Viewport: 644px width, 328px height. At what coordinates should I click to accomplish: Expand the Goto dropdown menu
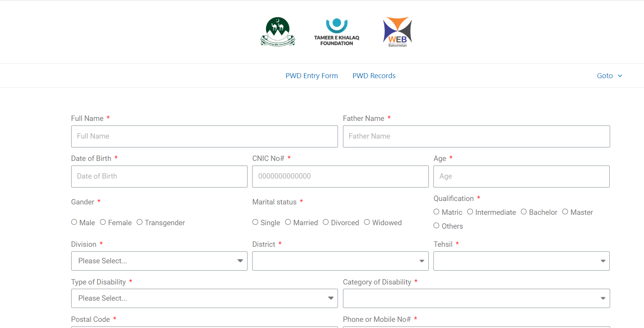609,76
